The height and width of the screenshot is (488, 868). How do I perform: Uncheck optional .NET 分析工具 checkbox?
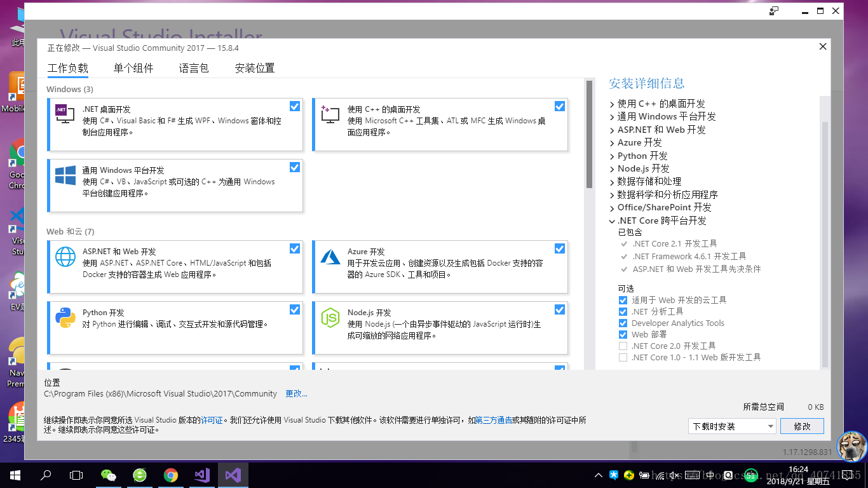(623, 311)
